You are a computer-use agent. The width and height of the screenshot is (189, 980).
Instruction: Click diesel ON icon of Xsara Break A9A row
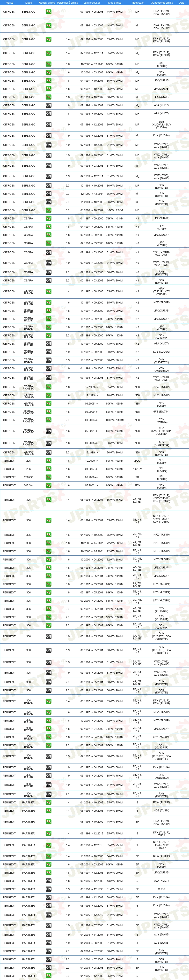(48, 343)
